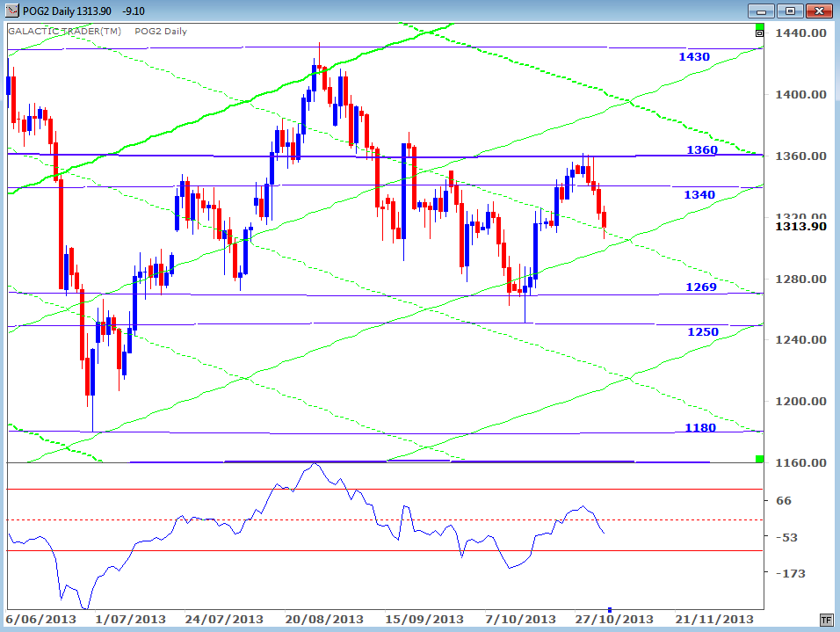Viewport: 840px width, 632px height.
Task: Click the date 27/10/2013 on time axis
Action: [614, 619]
